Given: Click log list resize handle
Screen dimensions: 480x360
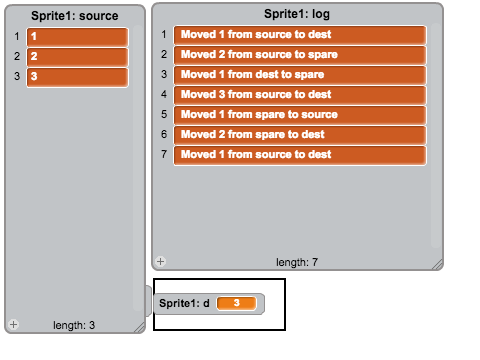Looking at the screenshot, I should coord(437,264).
